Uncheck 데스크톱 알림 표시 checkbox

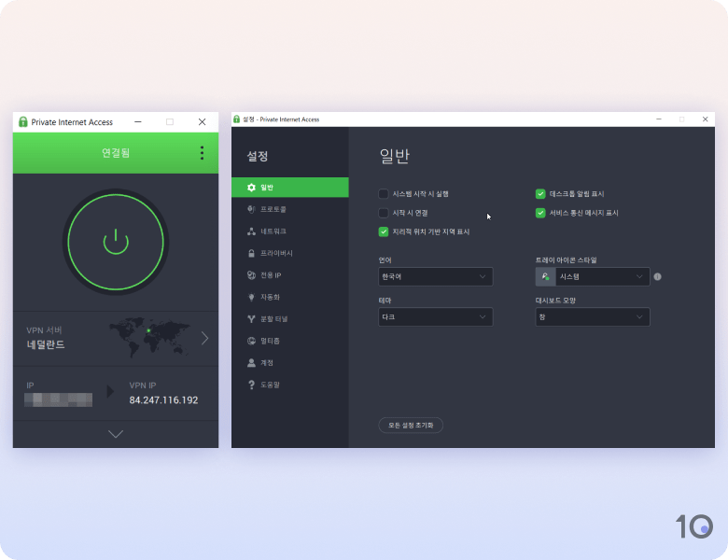540,193
